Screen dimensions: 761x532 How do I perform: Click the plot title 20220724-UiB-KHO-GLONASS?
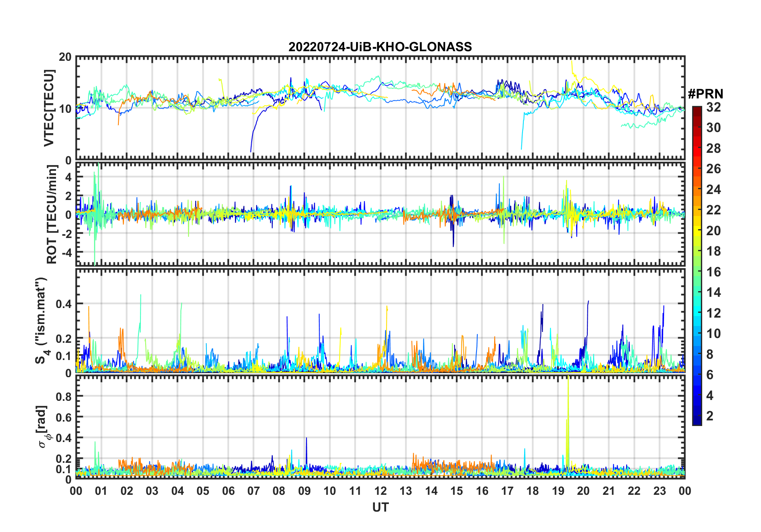pos(380,47)
